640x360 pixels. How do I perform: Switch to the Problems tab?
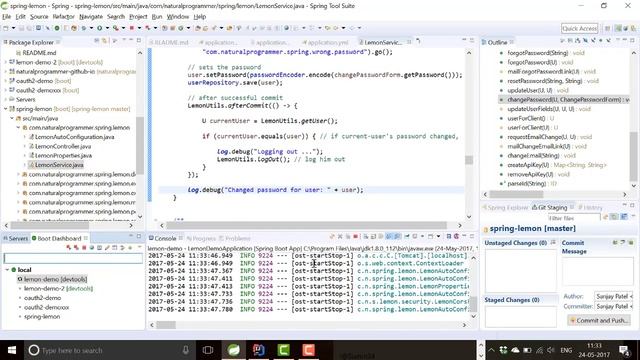235,238
